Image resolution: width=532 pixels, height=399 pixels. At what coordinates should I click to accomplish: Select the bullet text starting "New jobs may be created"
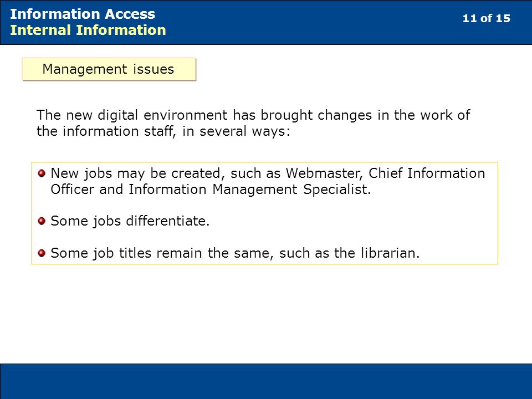(268, 181)
